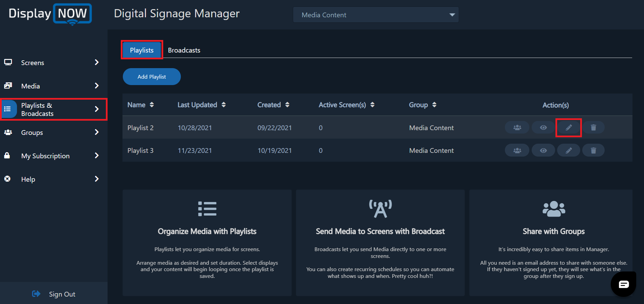Edit Playlist 2 using the pencil icon

pos(569,127)
